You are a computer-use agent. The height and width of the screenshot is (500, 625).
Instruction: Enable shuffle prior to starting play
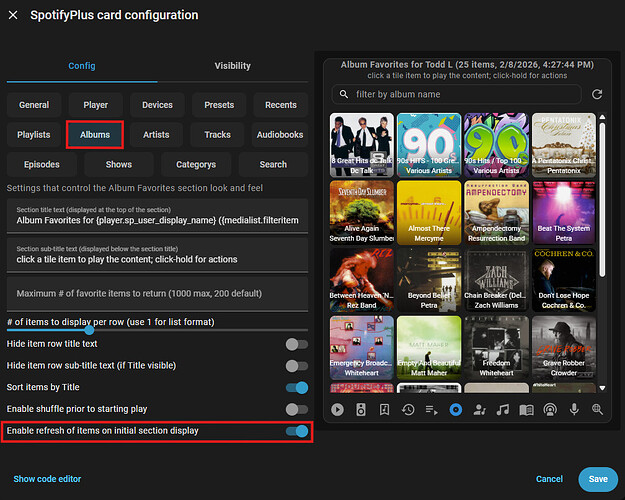pyautogui.click(x=297, y=409)
